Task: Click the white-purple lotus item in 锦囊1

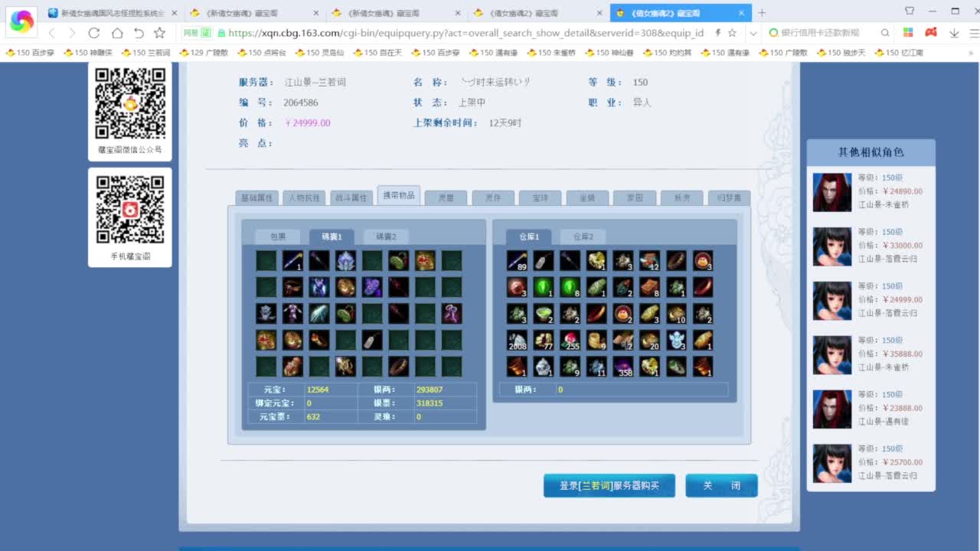Action: 345,261
